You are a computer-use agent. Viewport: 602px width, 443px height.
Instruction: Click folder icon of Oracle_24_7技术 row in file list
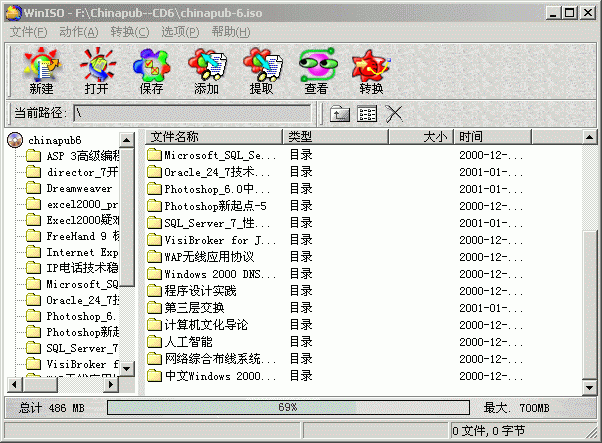[154, 172]
